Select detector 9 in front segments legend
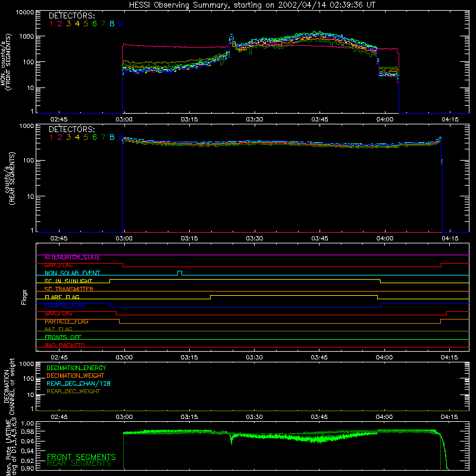Viewport: 476px width, 476px height. coord(121,24)
